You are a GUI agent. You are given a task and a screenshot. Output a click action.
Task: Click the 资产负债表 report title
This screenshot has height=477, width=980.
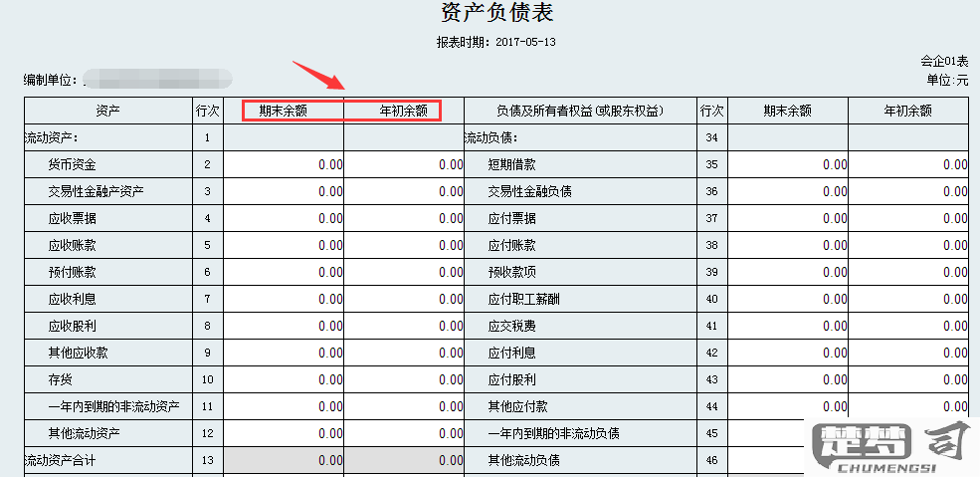[x=496, y=13]
